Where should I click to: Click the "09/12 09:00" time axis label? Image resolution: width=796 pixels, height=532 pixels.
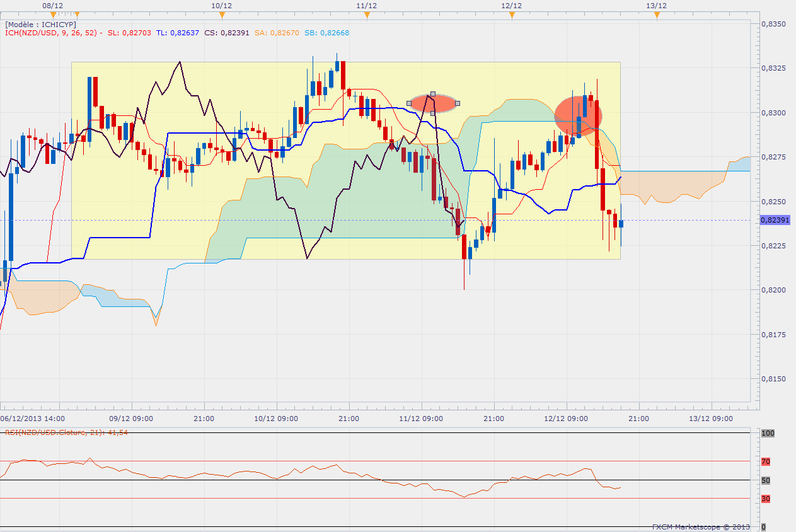pyautogui.click(x=131, y=418)
